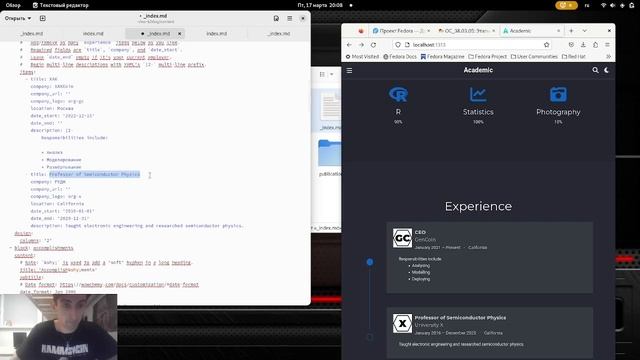
Task: Open the new document icon in text editor
Action: coord(42,18)
